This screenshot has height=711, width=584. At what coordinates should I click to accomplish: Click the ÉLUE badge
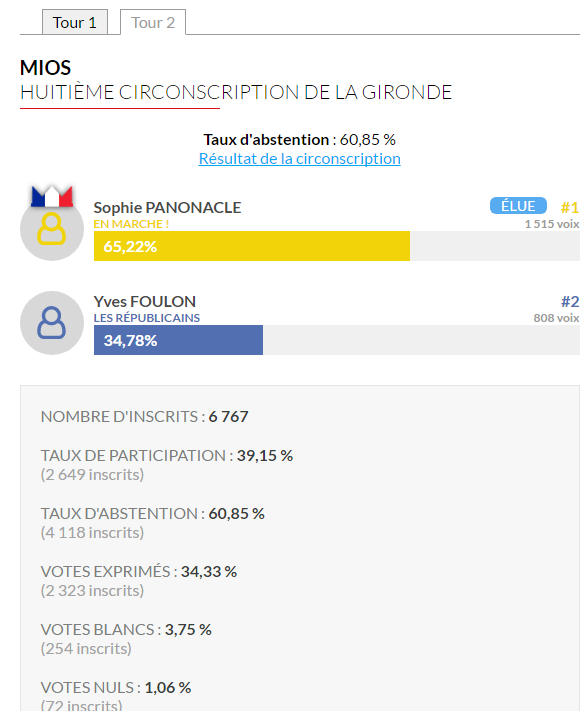pyautogui.click(x=518, y=206)
